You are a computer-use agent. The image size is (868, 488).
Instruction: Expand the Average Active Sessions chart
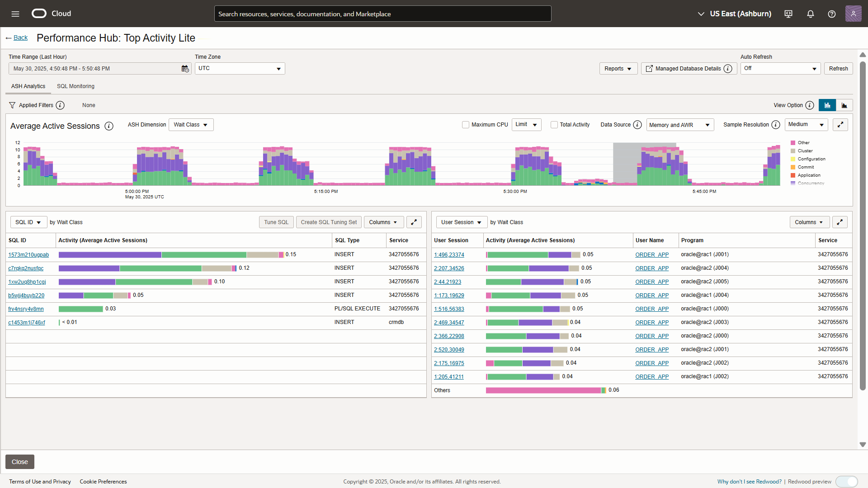pyautogui.click(x=840, y=125)
